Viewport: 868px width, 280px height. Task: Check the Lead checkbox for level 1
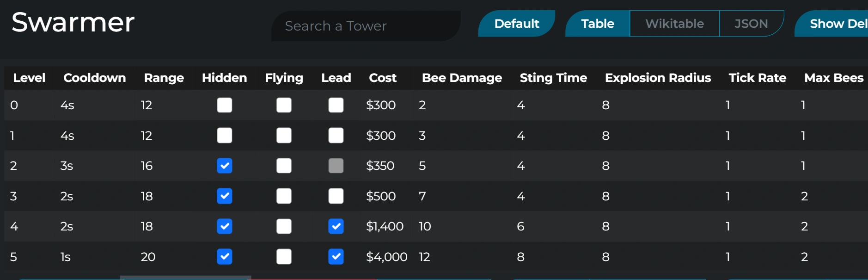tap(336, 135)
